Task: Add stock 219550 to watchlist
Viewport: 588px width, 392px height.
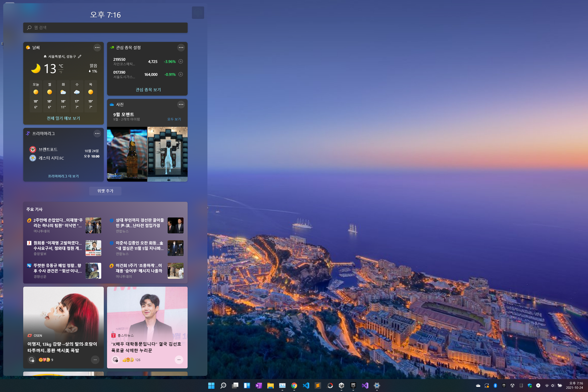Action: pyautogui.click(x=181, y=61)
